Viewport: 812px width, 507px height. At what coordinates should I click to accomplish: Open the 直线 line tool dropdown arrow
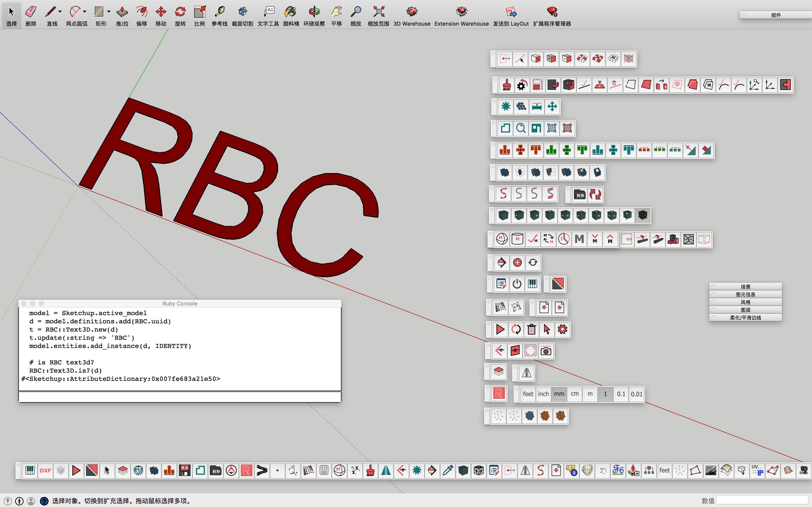coord(60,11)
